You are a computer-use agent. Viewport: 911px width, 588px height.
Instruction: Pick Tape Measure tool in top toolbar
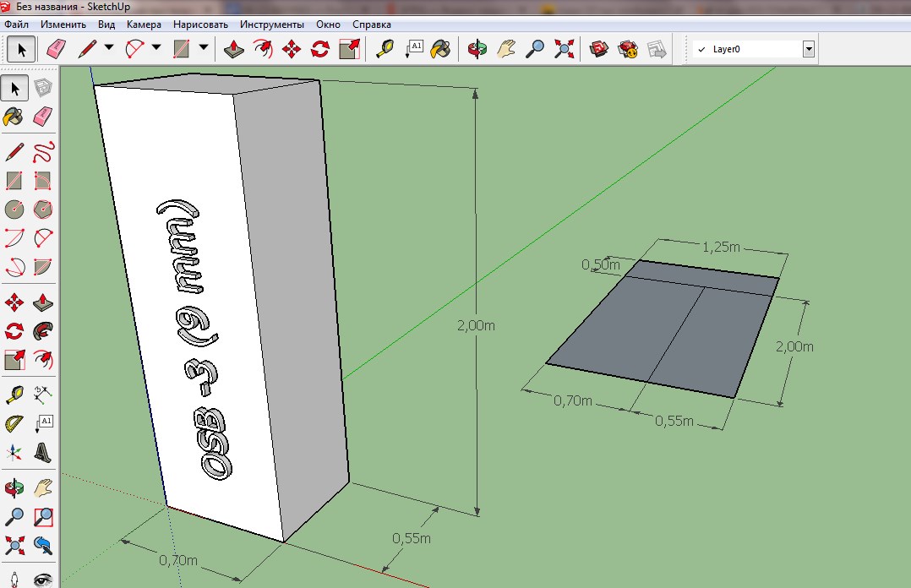(385, 49)
